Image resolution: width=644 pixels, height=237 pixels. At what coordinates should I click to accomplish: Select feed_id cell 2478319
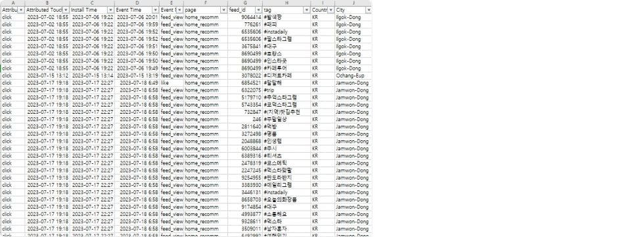pyautogui.click(x=245, y=163)
